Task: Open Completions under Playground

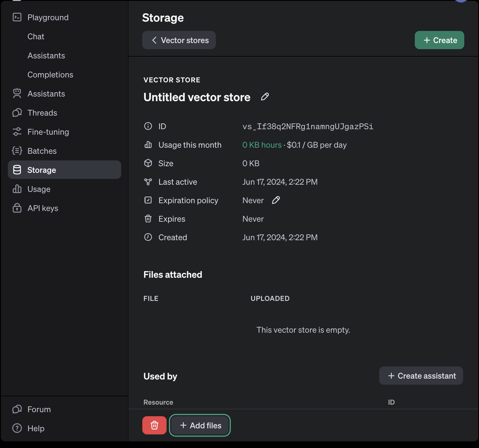Action: pyautogui.click(x=50, y=75)
